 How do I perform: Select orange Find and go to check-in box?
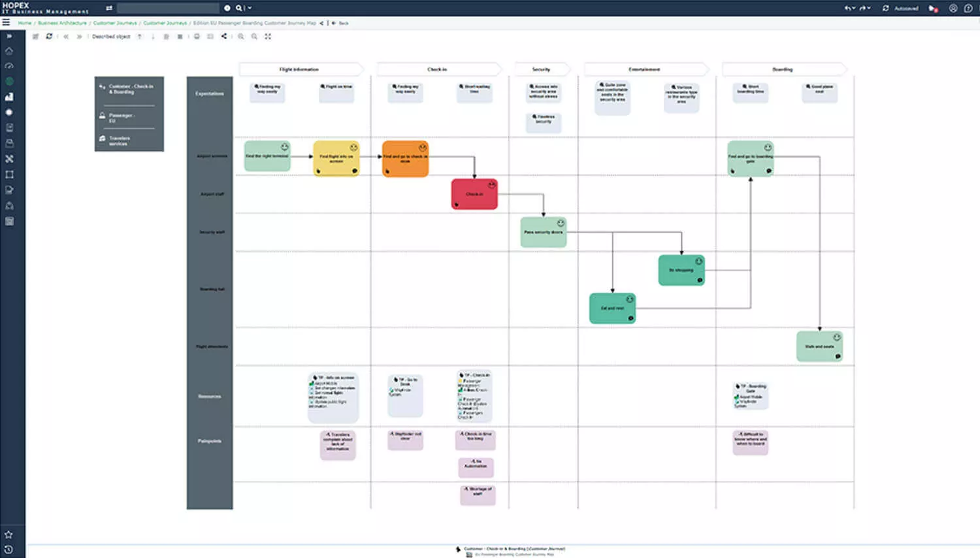405,159
